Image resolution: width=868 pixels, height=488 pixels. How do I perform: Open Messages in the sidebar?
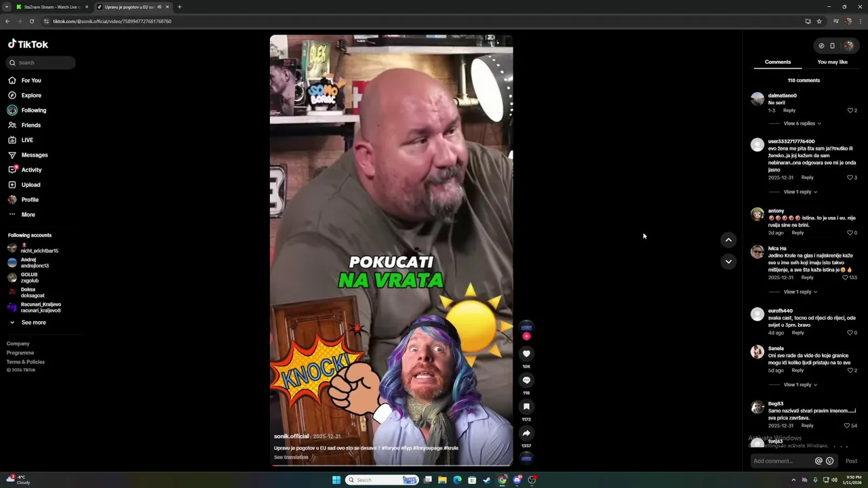[x=34, y=155]
